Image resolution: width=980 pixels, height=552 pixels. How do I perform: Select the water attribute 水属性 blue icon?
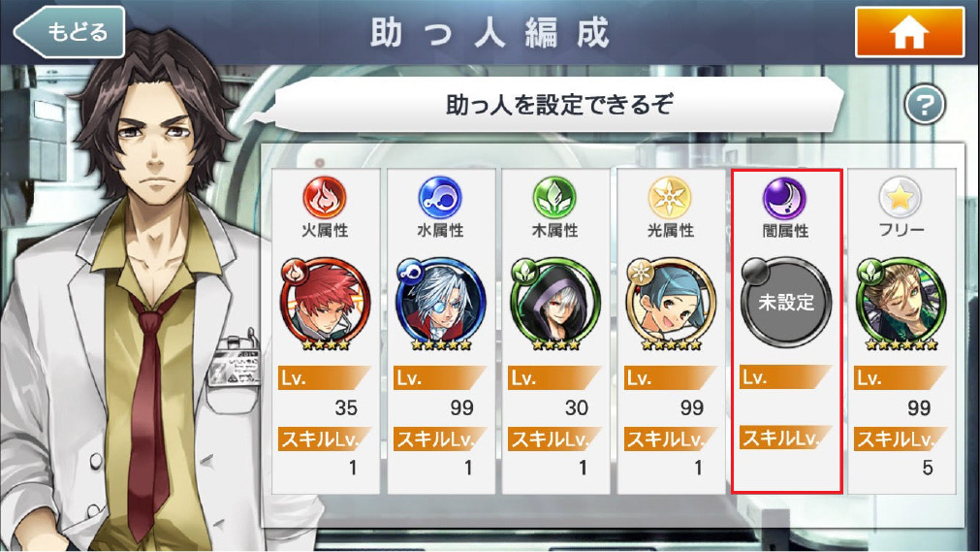(440, 197)
